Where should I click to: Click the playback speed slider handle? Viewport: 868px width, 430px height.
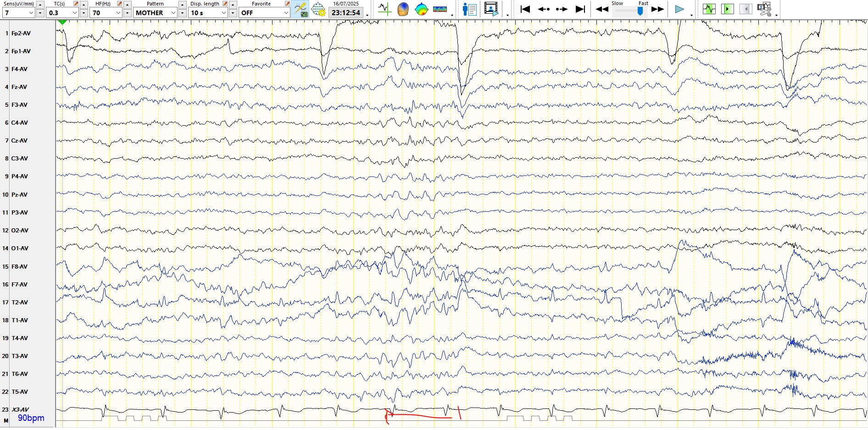tap(640, 11)
